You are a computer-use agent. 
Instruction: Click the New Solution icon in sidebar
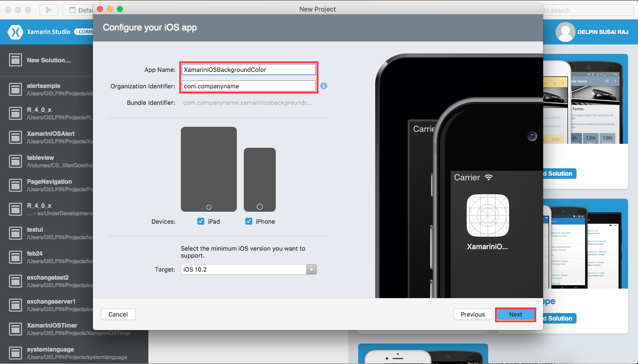[x=14, y=60]
